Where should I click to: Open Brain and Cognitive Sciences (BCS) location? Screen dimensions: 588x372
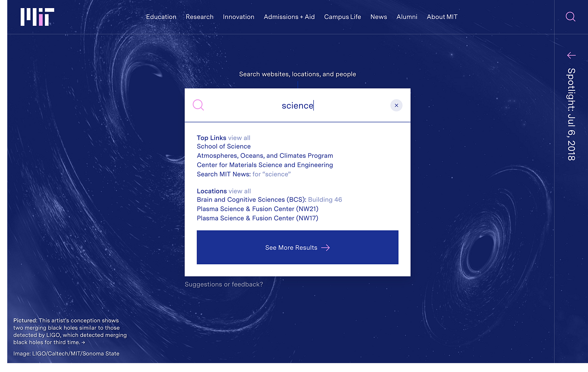point(269,200)
